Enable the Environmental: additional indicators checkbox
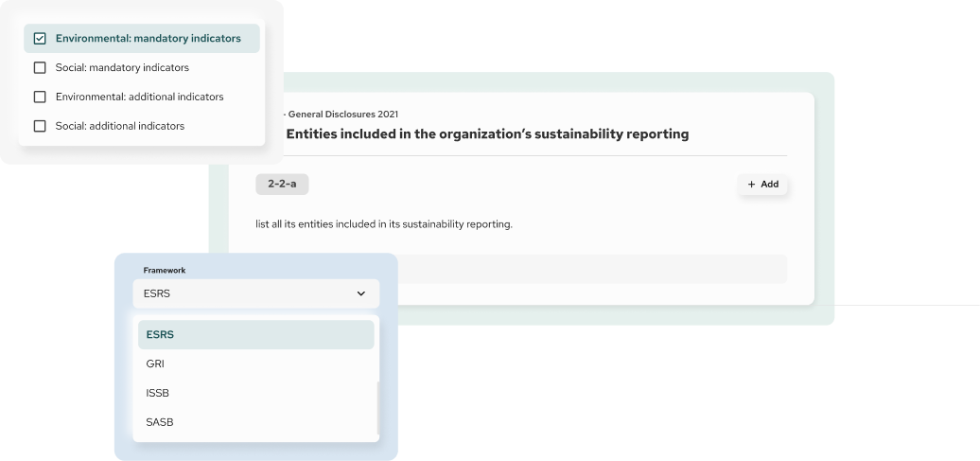The width and height of the screenshot is (980, 461). (40, 97)
